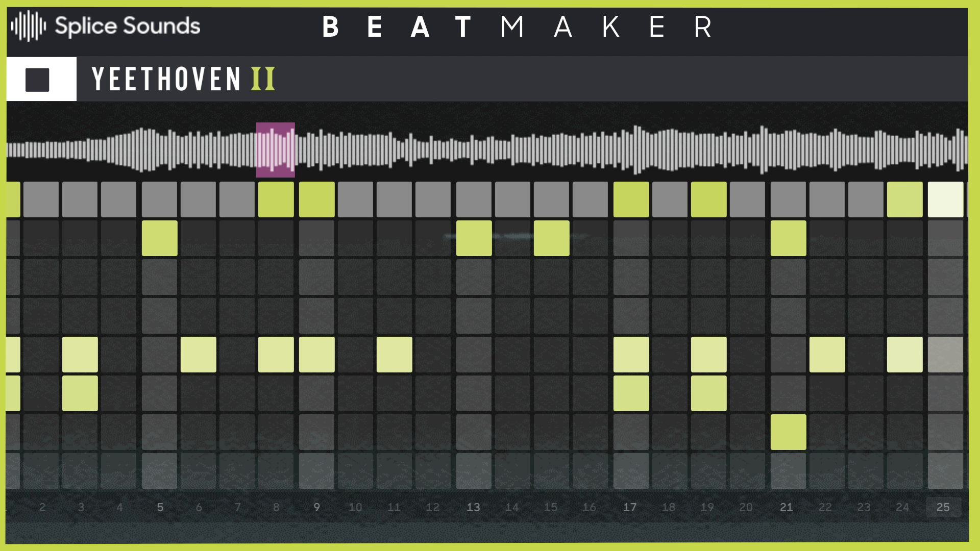Turn off the fifth row pad at step 24
The image size is (980, 551).
tap(905, 355)
